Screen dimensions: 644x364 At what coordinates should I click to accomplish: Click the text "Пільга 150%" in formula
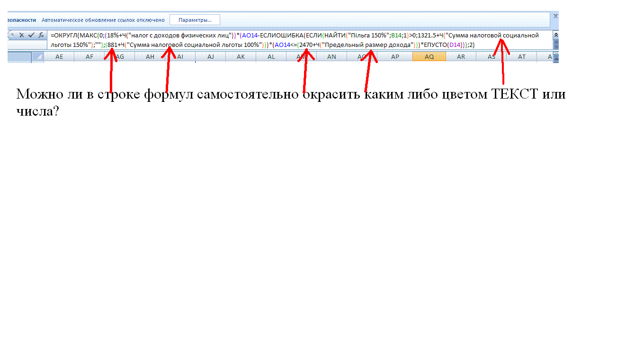click(x=368, y=35)
